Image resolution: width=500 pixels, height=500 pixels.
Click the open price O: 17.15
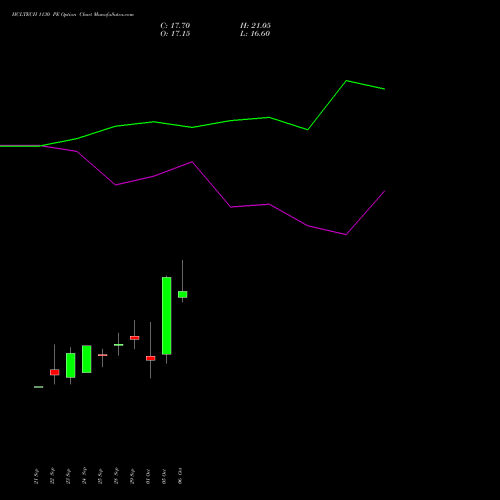(x=175, y=34)
